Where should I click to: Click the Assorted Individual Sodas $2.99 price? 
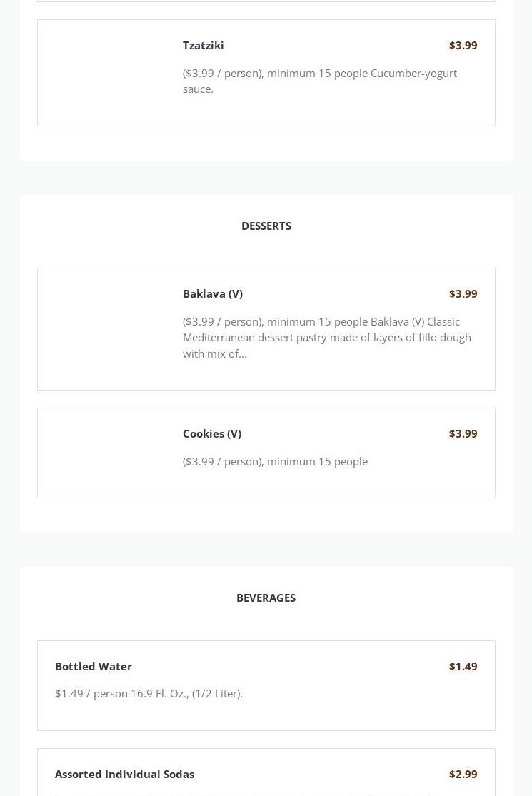[x=463, y=774]
